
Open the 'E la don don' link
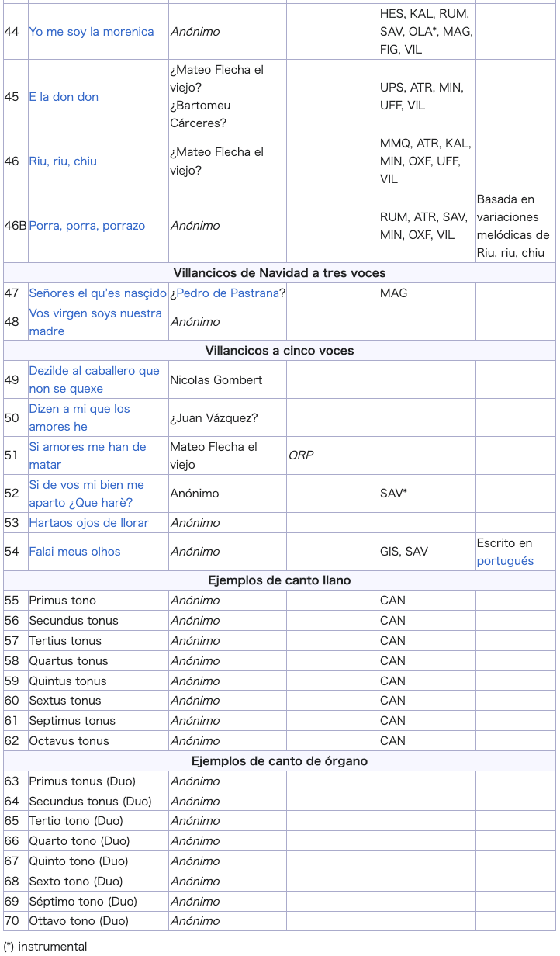pyautogui.click(x=64, y=97)
